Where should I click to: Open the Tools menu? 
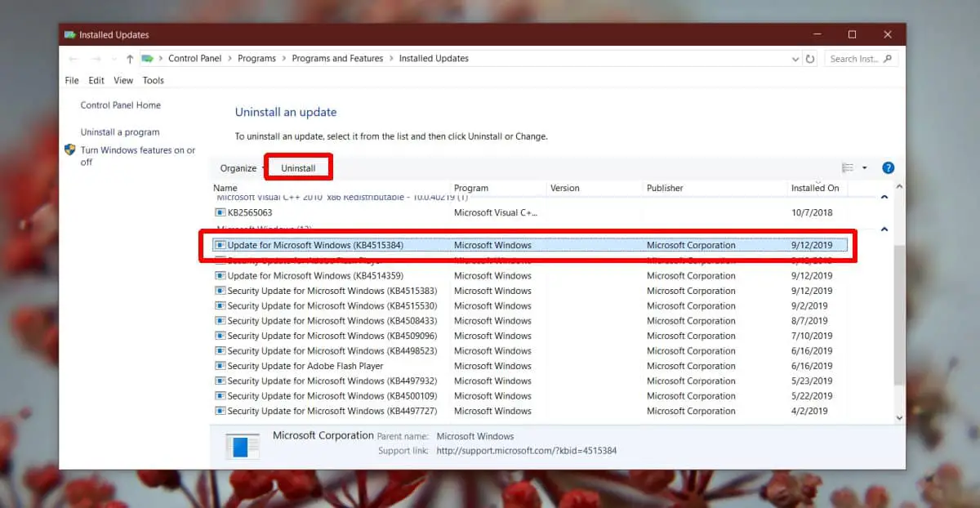click(154, 81)
